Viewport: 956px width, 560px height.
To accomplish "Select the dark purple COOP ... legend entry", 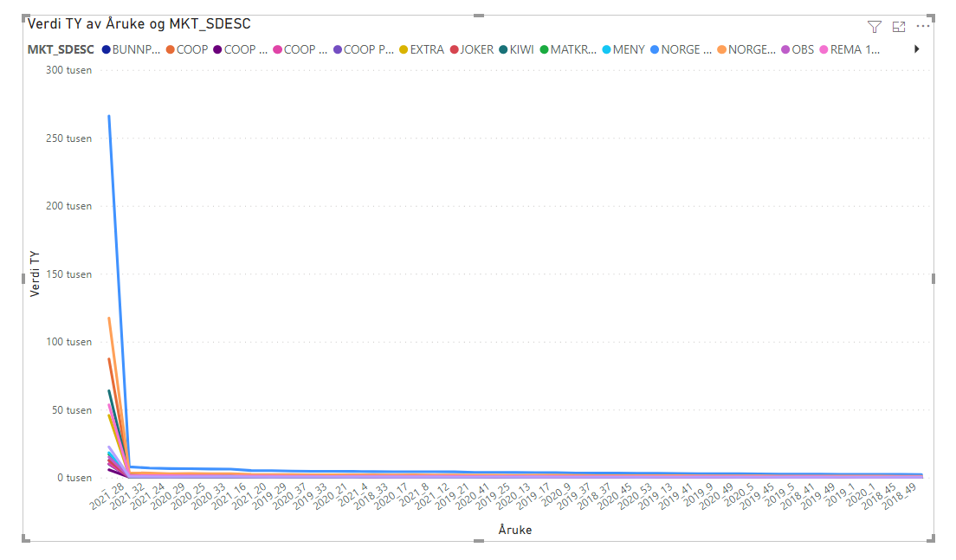I will point(240,50).
